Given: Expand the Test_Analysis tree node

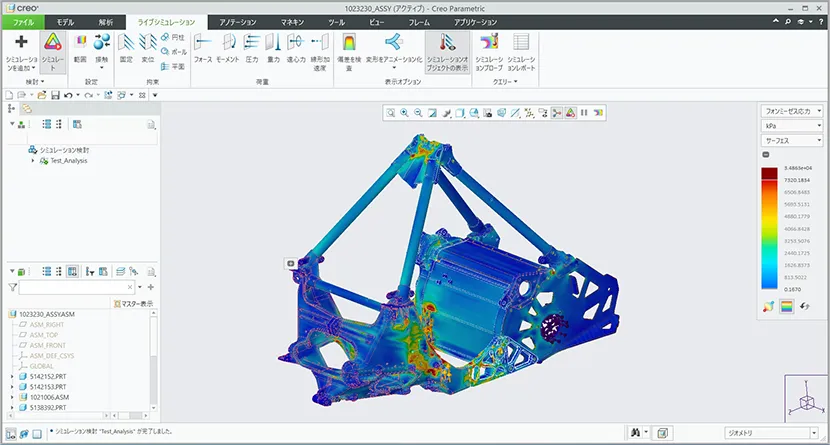Looking at the screenshot, I should [x=33, y=161].
